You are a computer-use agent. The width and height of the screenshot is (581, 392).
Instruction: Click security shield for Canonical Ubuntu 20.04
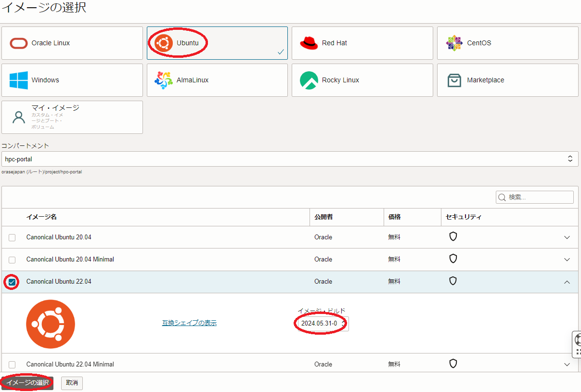point(453,236)
